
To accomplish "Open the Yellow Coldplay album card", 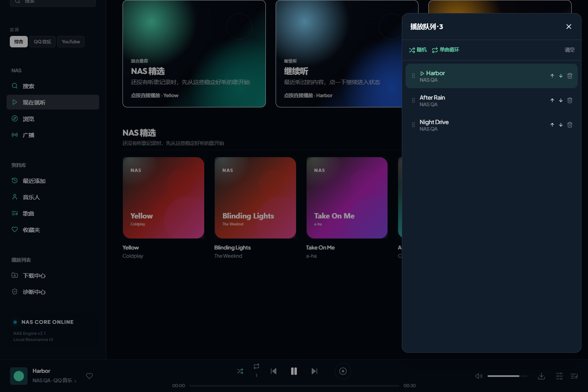I will (163, 198).
